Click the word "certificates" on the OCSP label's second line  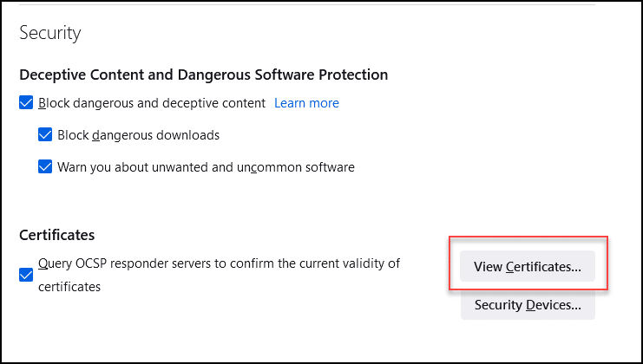coord(69,286)
